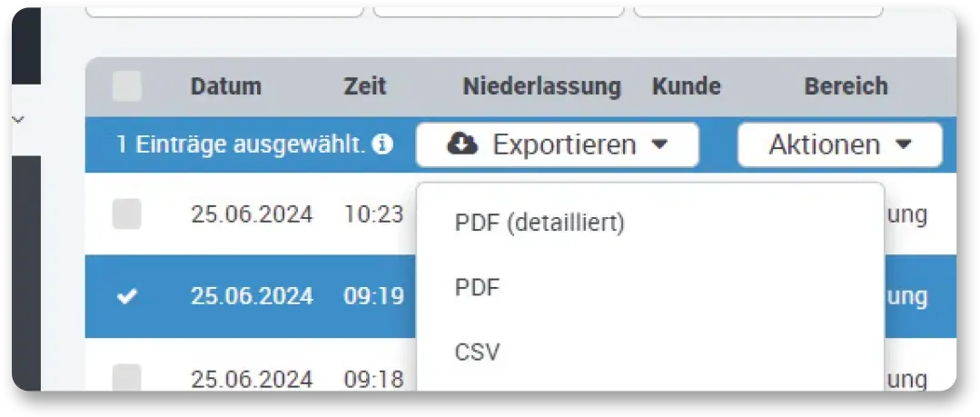Click the Niederlassung column header
This screenshot has height=417, width=980.
[541, 87]
